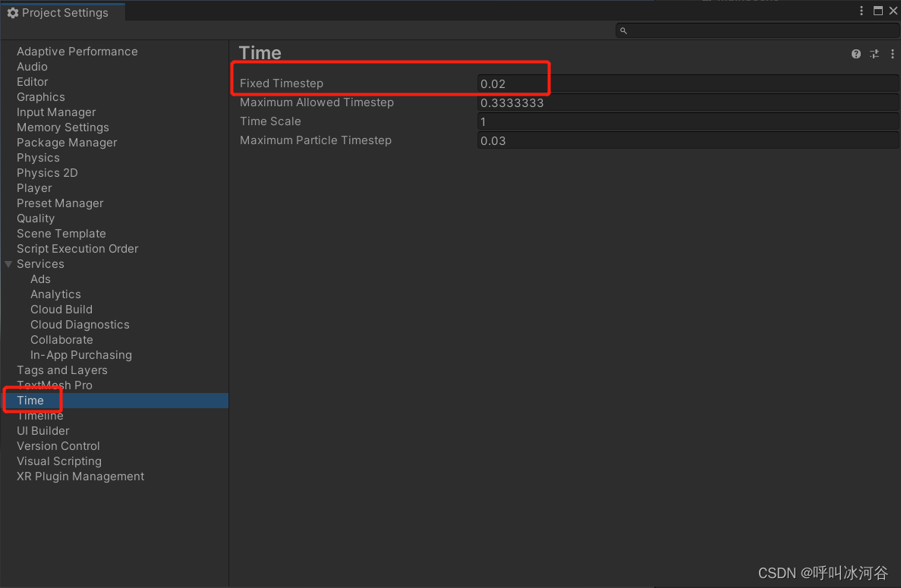This screenshot has height=588, width=901.
Task: Open Input Manager settings
Action: [56, 112]
